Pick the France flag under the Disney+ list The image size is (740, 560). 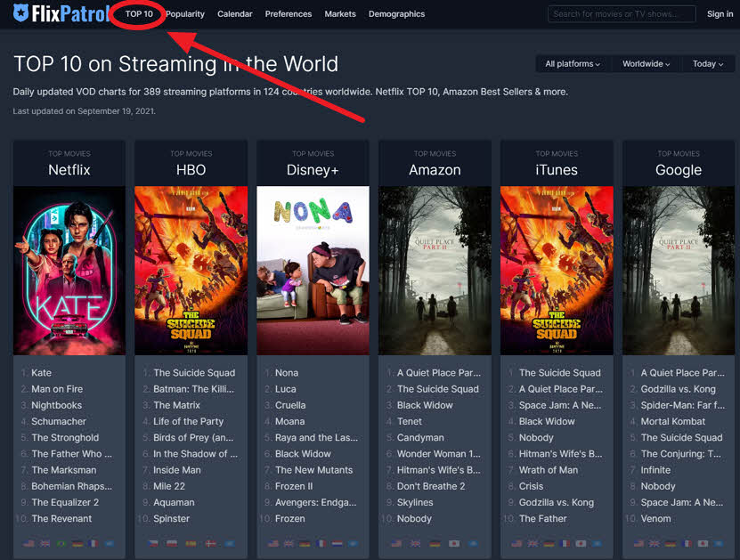point(321,543)
